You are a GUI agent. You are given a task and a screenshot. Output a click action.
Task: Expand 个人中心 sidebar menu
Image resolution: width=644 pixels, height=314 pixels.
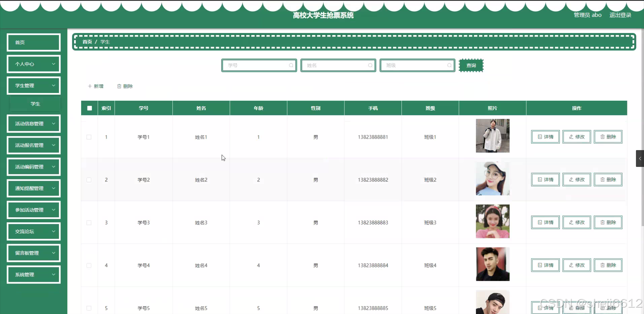click(x=34, y=64)
